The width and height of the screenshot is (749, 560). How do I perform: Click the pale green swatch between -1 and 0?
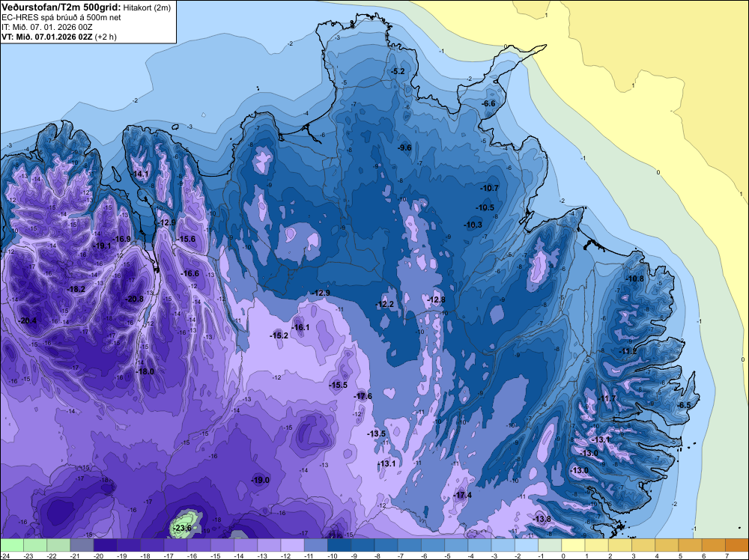[x=550, y=545]
